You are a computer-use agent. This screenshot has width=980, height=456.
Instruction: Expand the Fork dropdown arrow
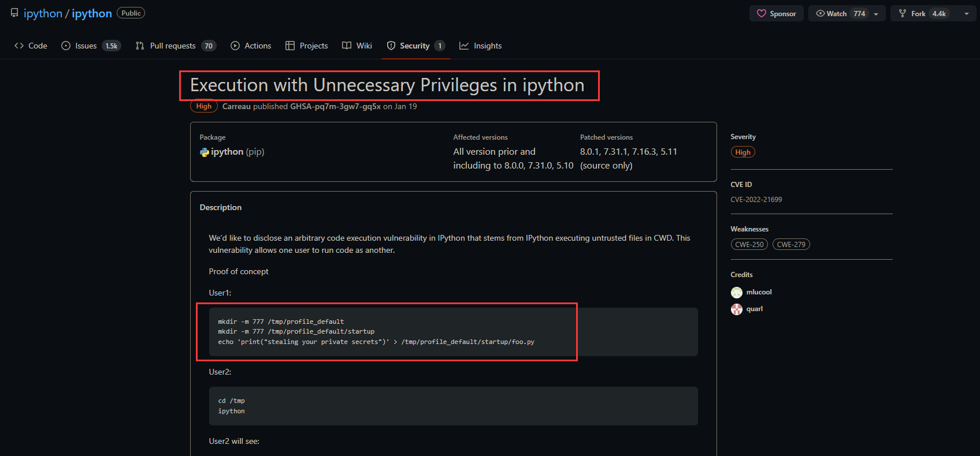(x=966, y=14)
